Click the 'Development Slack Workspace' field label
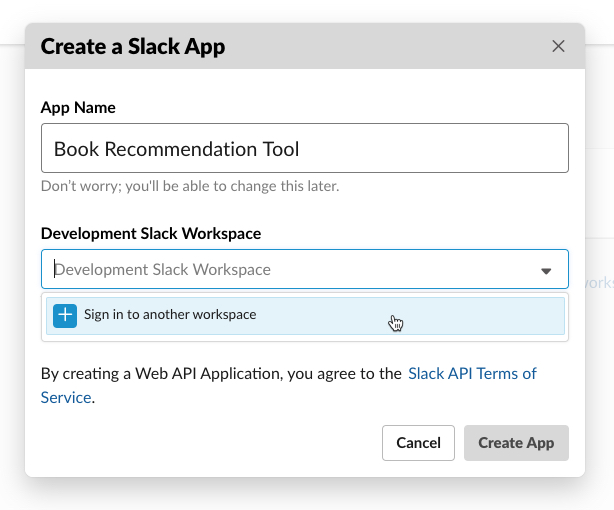 (151, 233)
